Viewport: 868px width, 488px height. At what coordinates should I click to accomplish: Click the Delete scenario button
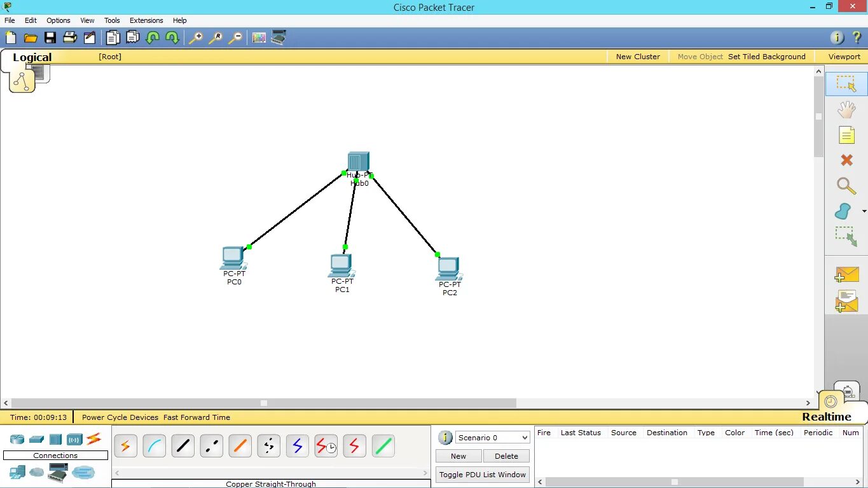coord(506,456)
